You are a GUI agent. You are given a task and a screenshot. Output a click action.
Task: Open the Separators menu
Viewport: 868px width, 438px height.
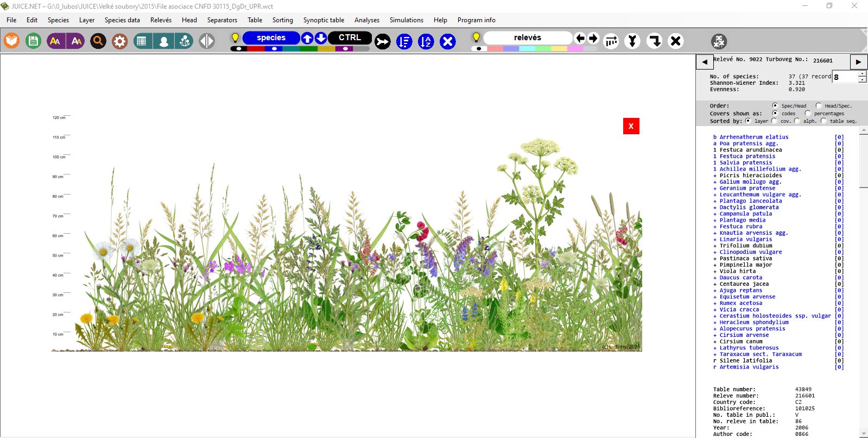222,20
